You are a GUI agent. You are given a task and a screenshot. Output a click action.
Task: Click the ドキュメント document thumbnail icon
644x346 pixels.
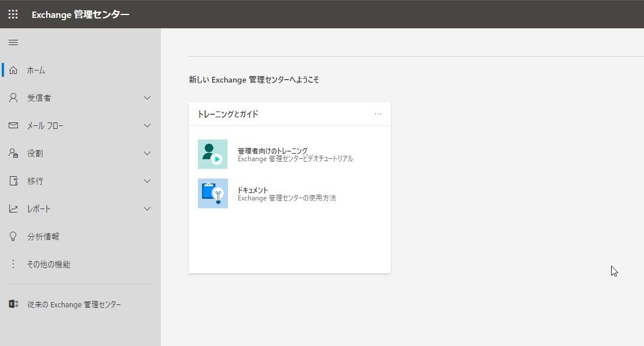point(213,194)
